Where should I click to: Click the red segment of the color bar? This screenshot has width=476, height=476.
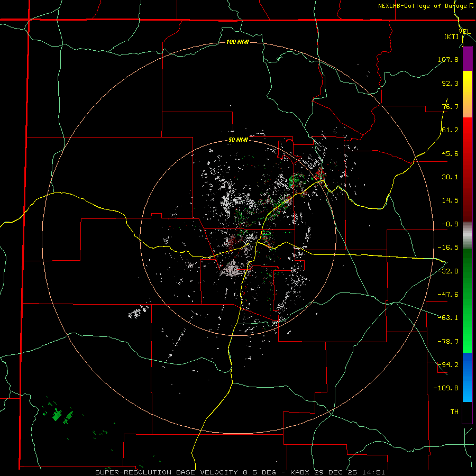point(467,169)
